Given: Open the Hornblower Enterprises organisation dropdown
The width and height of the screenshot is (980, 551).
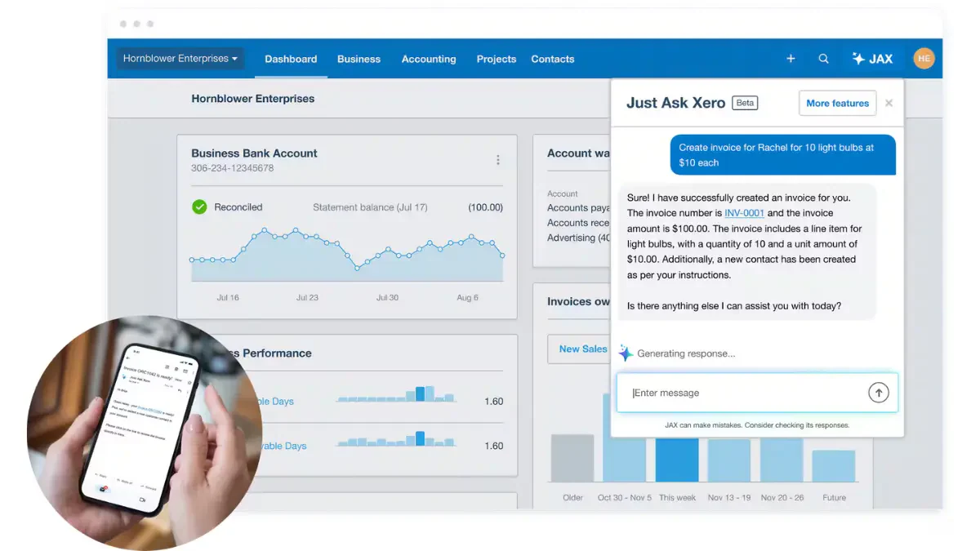Looking at the screenshot, I should pos(180,59).
